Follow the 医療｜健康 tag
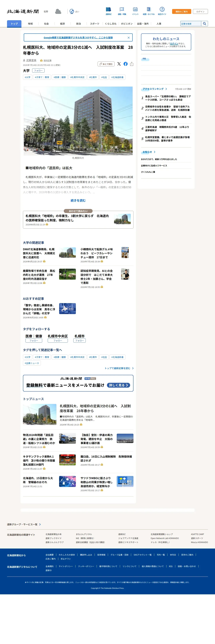 point(34,341)
